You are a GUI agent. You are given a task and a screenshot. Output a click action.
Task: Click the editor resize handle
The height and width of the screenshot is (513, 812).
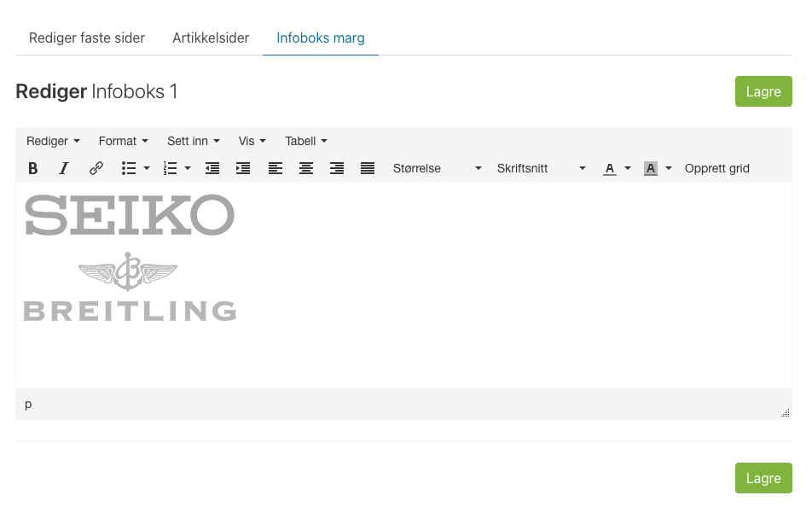pyautogui.click(x=785, y=412)
